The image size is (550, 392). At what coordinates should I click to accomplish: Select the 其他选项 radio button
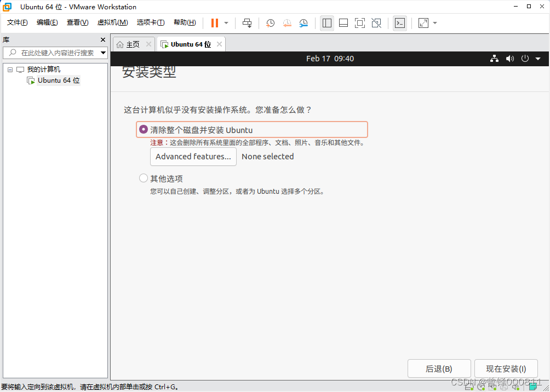[143, 178]
